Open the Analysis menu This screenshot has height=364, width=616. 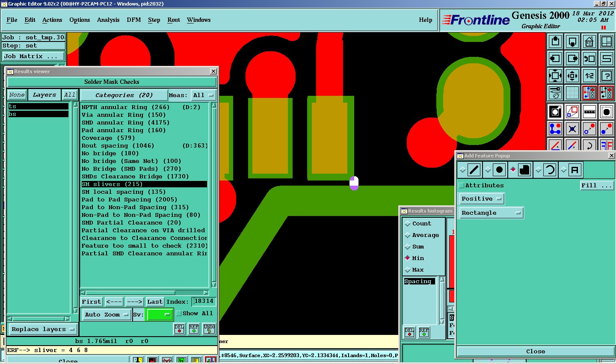(108, 20)
